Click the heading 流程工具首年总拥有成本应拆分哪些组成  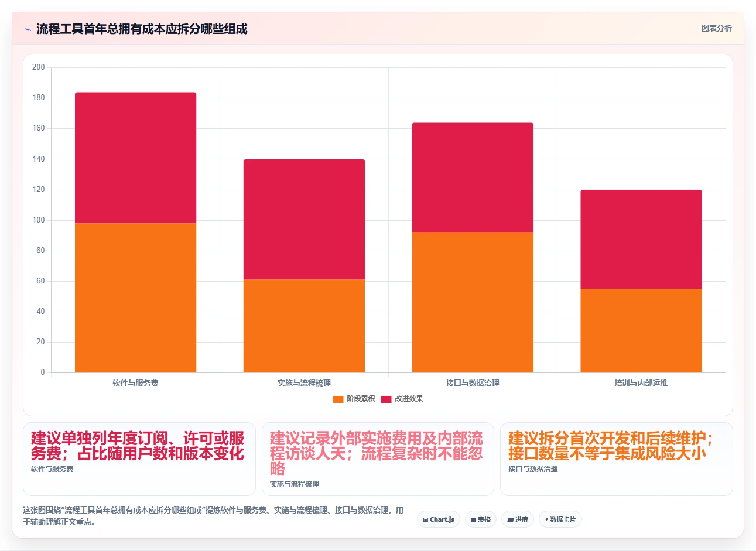(142, 29)
